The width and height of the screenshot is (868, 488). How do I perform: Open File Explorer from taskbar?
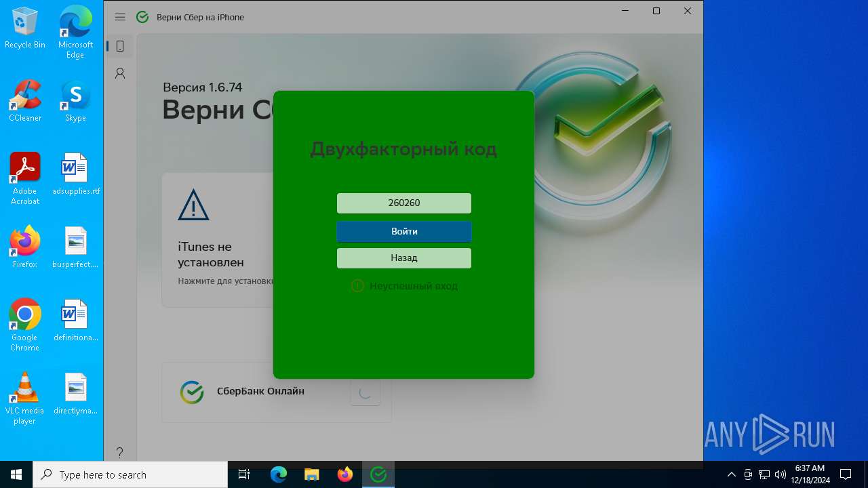tap(311, 474)
